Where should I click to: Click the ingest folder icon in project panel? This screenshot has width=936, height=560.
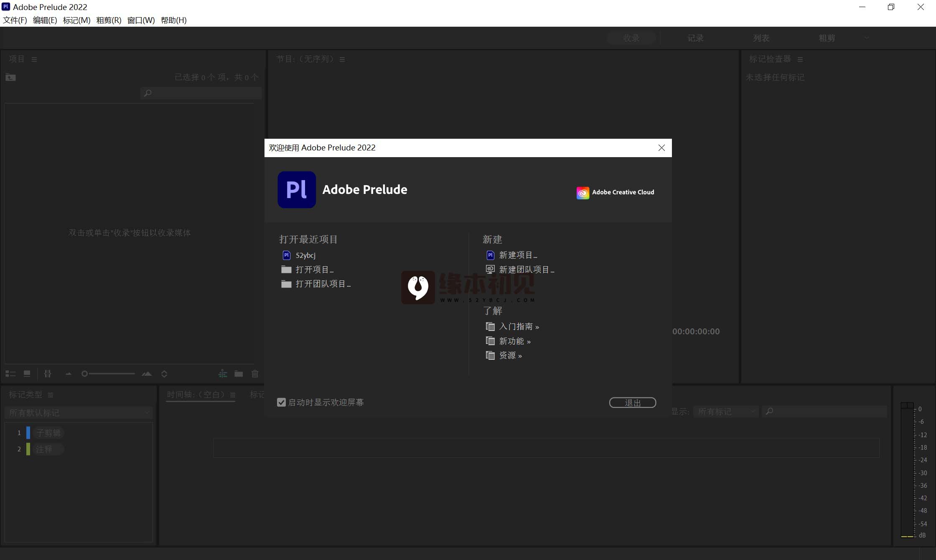[x=10, y=77]
